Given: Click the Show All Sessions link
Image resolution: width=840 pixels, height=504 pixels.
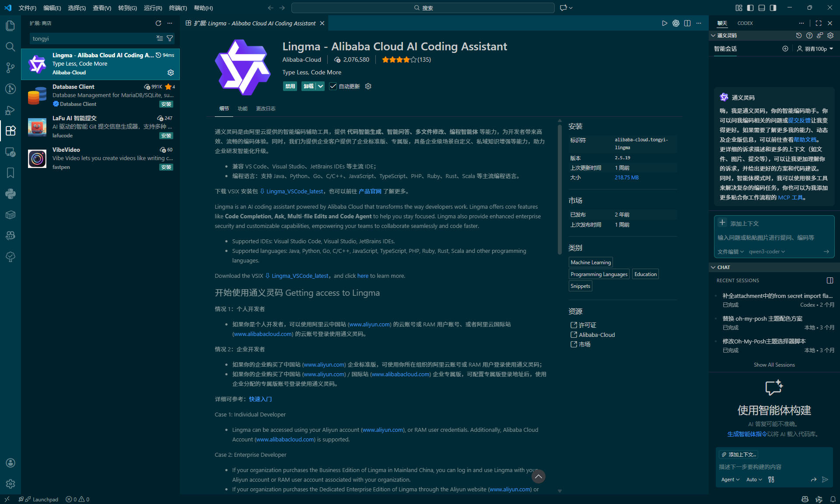Looking at the screenshot, I should (774, 365).
